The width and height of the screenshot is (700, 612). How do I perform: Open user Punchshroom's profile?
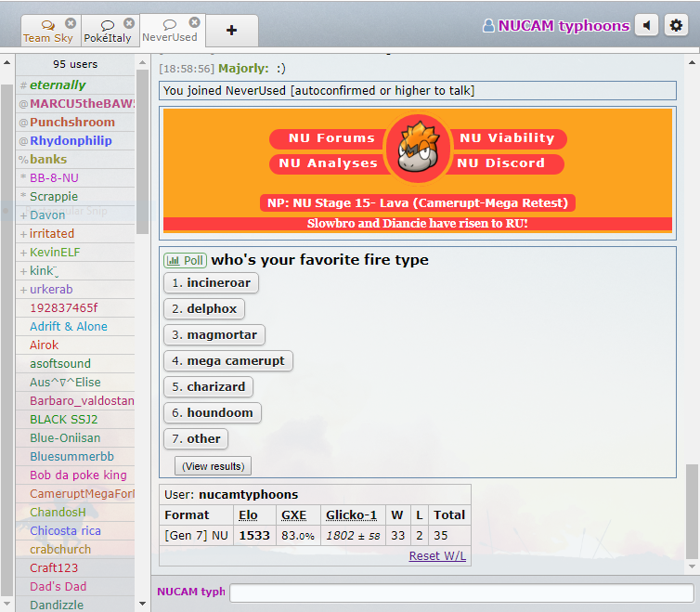(75, 122)
